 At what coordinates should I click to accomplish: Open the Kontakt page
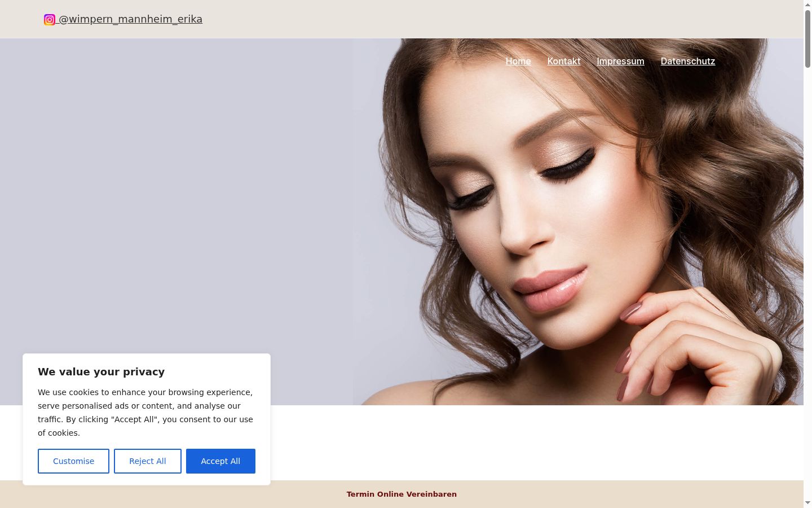564,61
